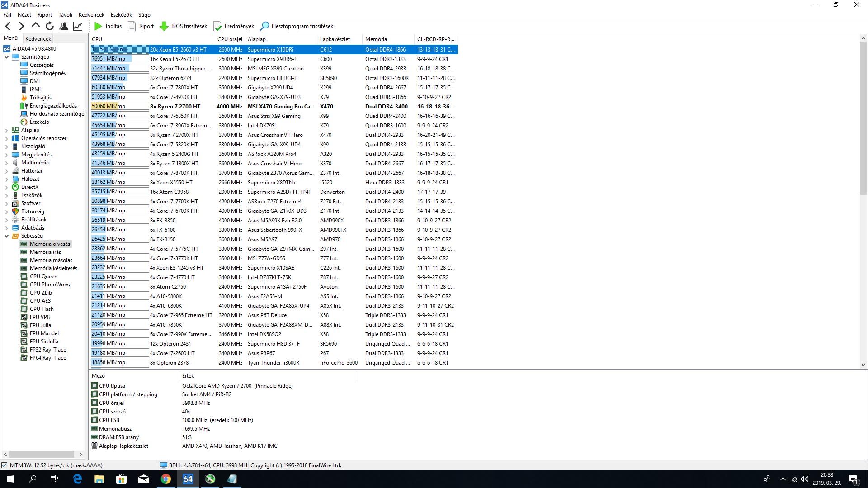Open Microsoft Edge from the taskbar
The width and height of the screenshot is (868, 488).
coord(77,479)
